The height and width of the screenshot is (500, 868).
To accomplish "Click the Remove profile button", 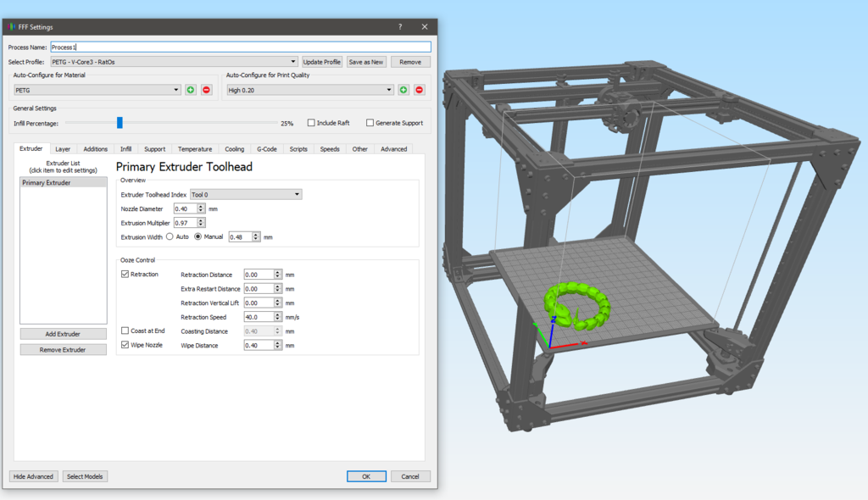I will pos(410,62).
